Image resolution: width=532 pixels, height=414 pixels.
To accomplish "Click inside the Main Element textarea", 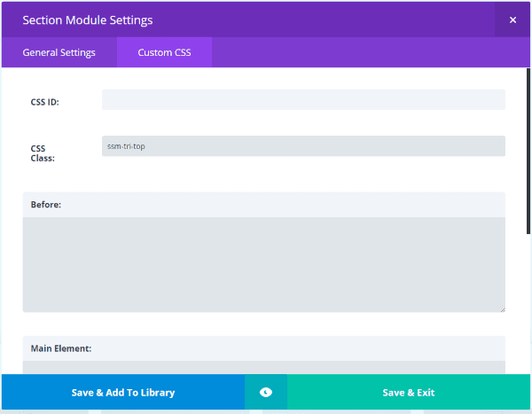I will pyautogui.click(x=263, y=367).
